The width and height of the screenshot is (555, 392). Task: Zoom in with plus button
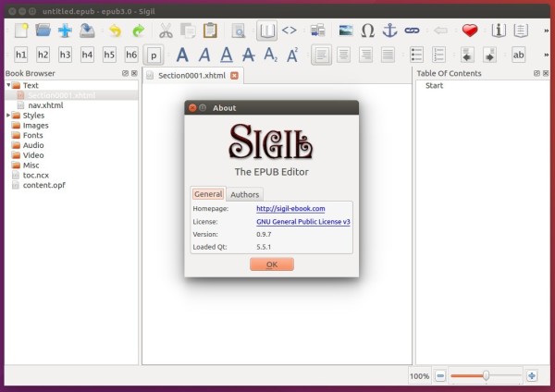[532, 375]
